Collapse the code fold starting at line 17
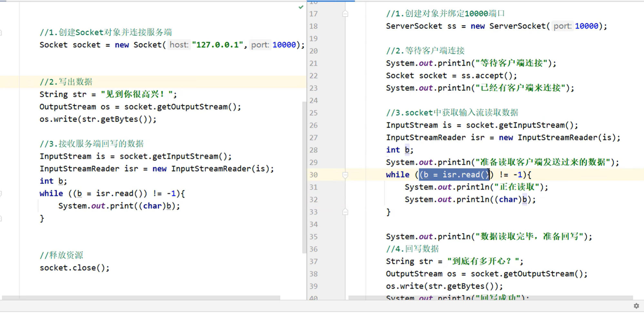Image resolution: width=644 pixels, height=327 pixels. [345, 14]
